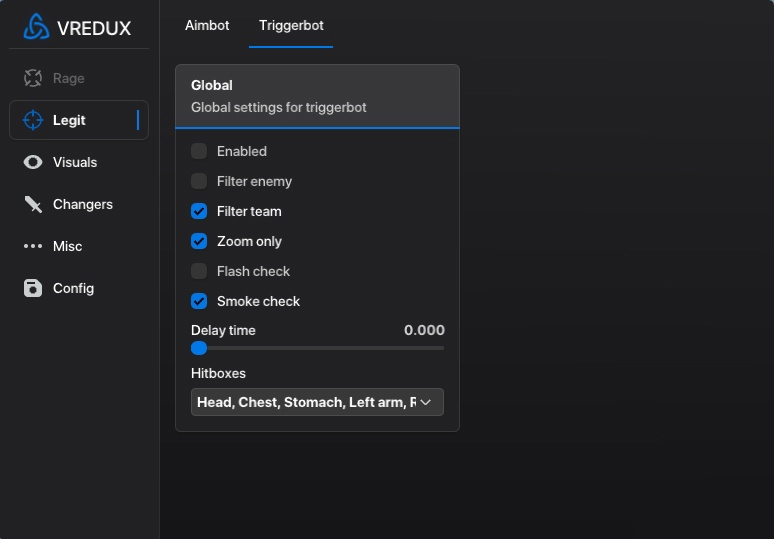The height and width of the screenshot is (539, 774).
Task: Tick the Filter enemy checkbox
Action: coord(199,181)
